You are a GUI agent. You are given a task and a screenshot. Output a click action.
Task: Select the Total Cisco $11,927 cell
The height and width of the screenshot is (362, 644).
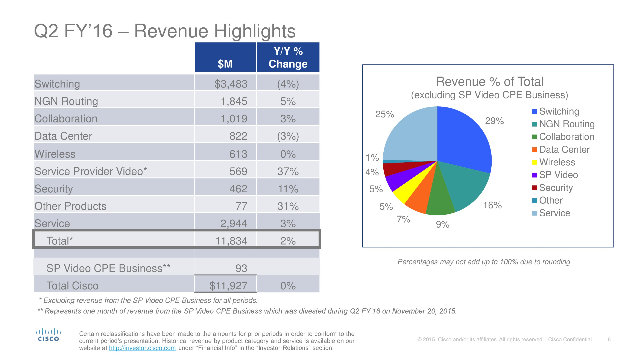coord(228,285)
